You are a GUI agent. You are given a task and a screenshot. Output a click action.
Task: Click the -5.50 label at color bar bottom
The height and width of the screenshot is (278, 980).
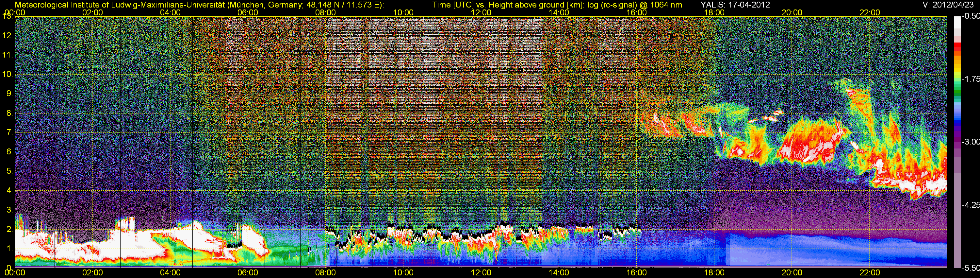tap(971, 268)
